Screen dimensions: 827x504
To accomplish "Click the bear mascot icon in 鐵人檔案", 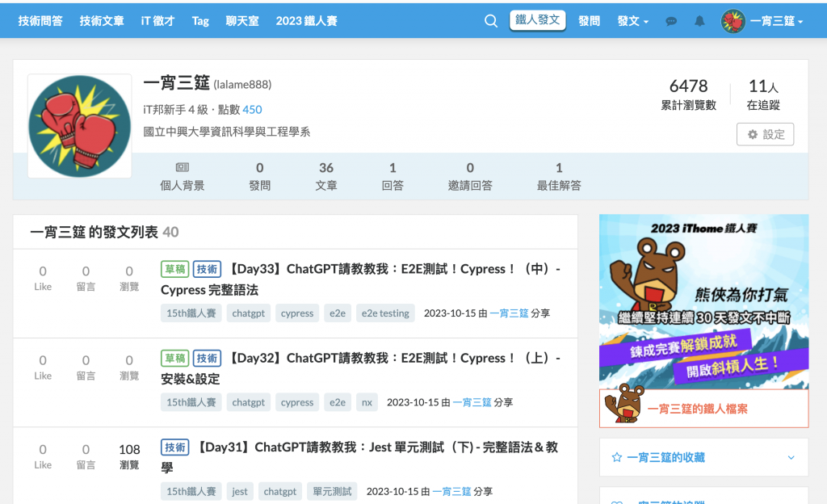I will 625,403.
